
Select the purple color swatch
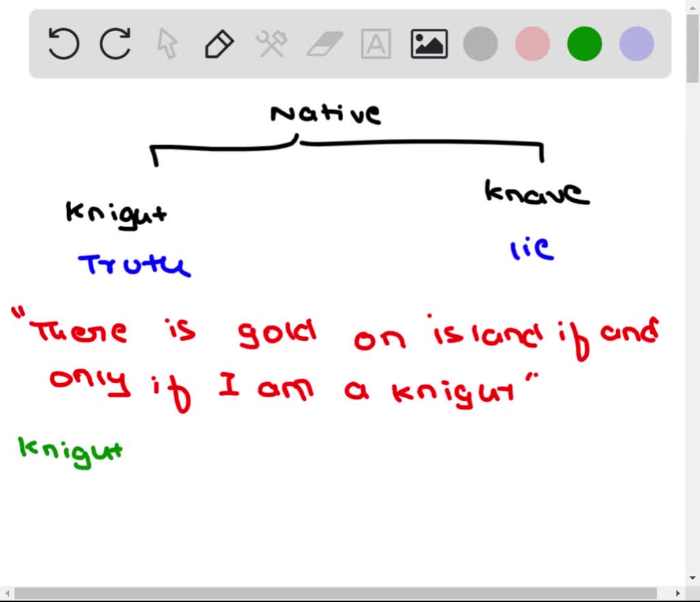click(x=636, y=43)
